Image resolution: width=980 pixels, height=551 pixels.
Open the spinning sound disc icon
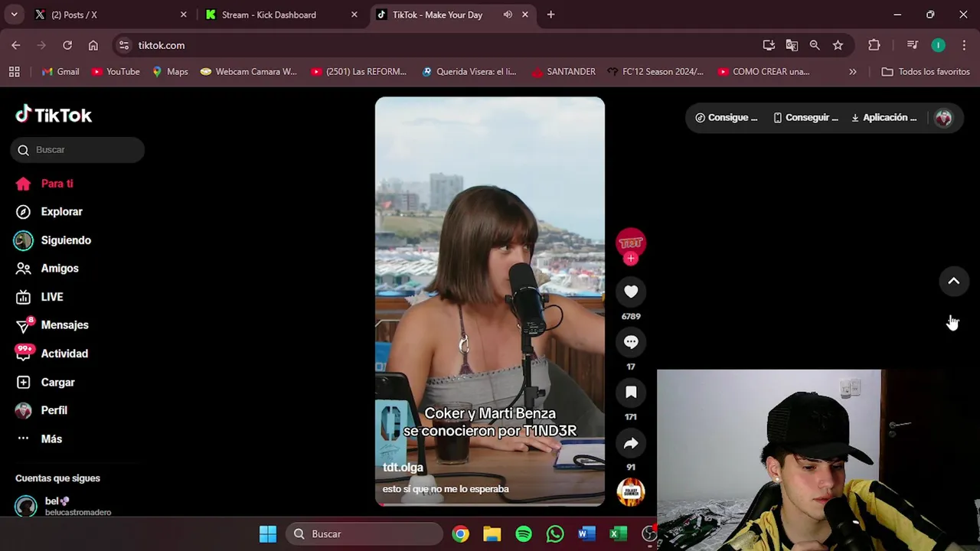click(631, 491)
